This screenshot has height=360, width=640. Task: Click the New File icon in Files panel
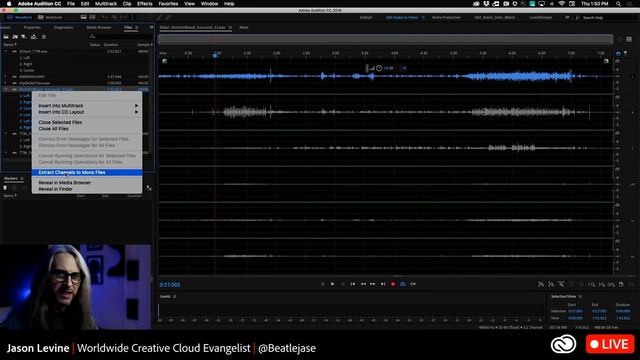pyautogui.click(x=24, y=37)
